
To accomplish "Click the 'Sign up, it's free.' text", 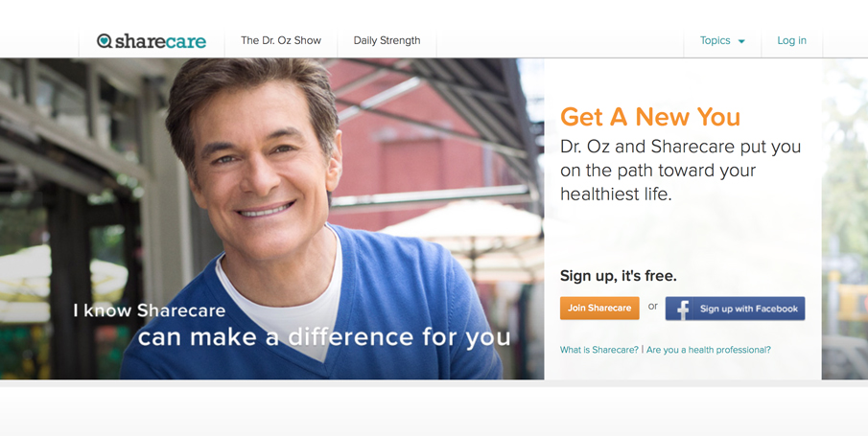I will coord(619,276).
